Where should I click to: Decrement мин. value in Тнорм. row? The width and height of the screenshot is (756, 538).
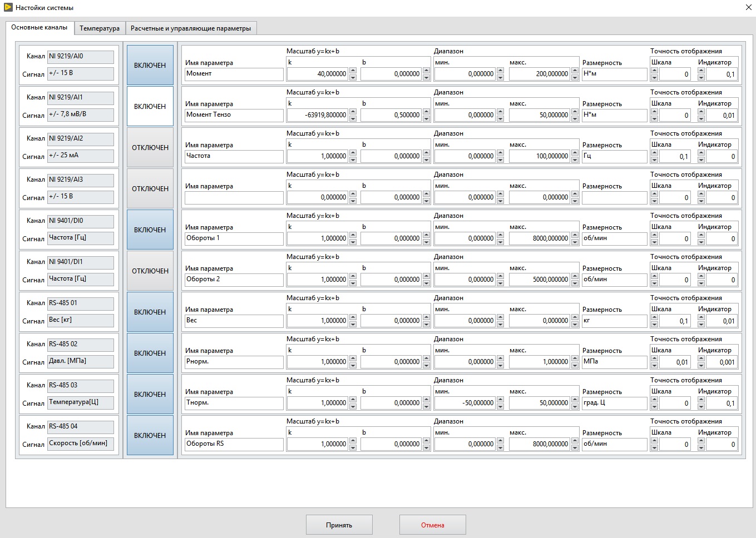click(x=500, y=406)
